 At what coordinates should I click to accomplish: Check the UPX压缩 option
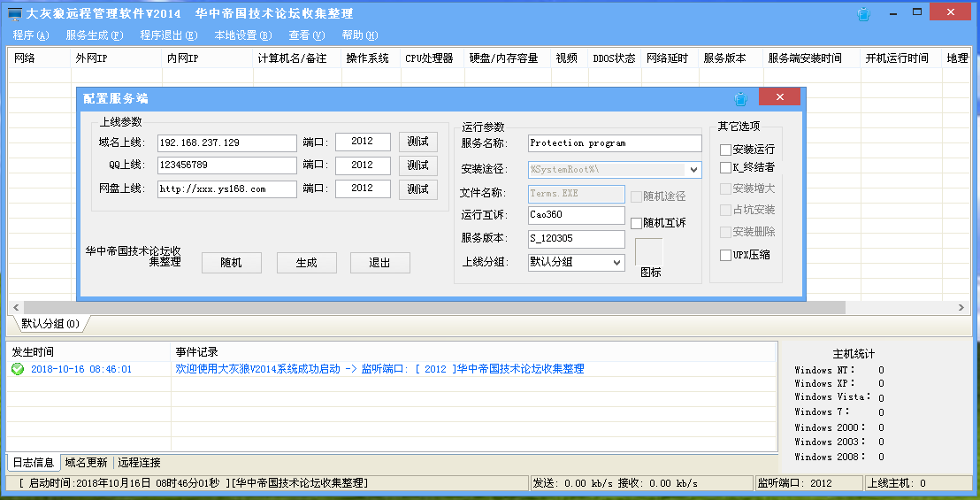coord(725,255)
